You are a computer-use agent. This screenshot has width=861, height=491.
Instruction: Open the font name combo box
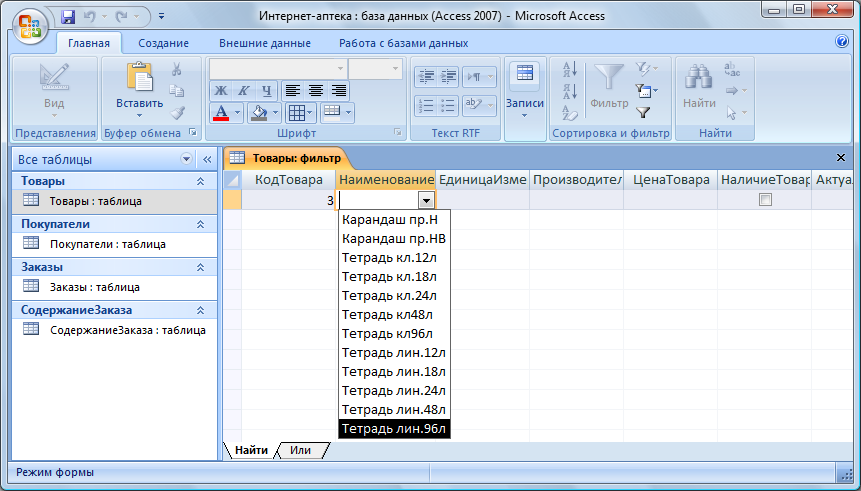click(277, 69)
